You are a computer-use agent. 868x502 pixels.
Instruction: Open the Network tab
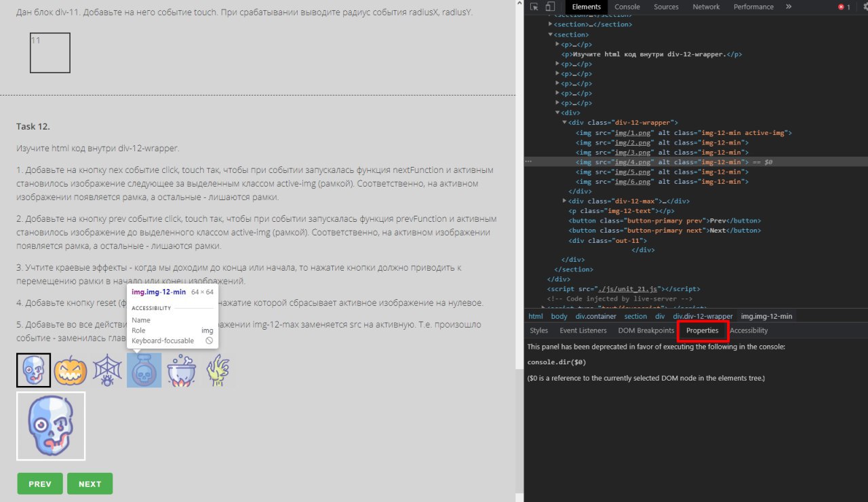[706, 7]
